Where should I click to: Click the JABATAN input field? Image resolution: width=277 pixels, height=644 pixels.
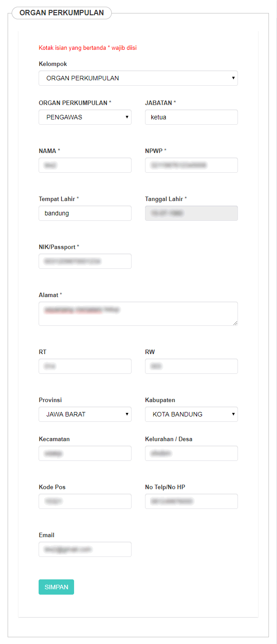191,117
